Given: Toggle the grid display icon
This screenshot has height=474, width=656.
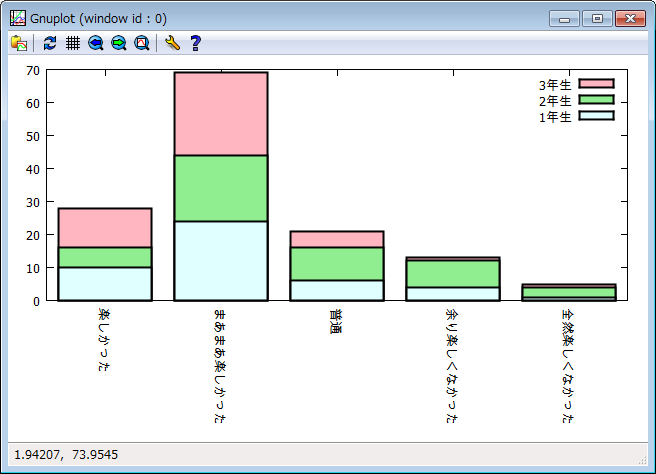Looking at the screenshot, I should pyautogui.click(x=73, y=43).
